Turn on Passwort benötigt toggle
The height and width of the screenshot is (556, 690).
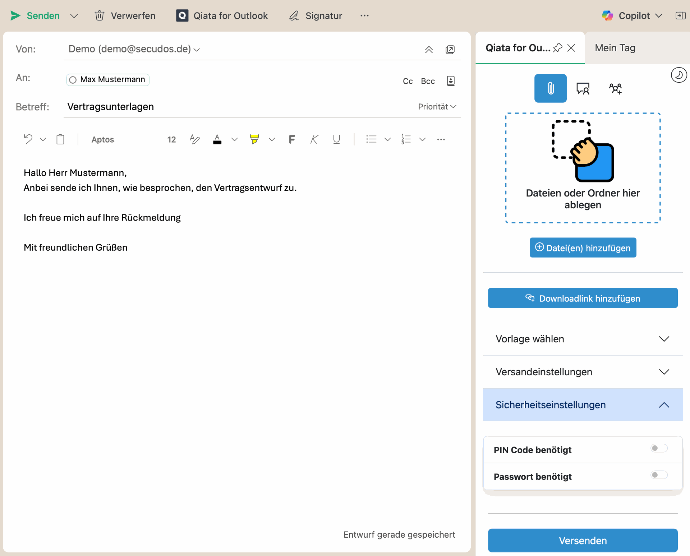pos(659,475)
